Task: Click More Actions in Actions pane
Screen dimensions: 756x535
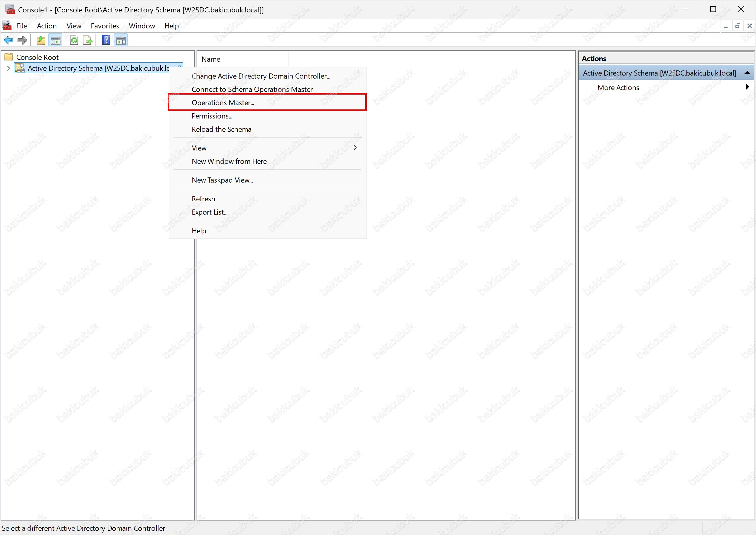Action: (618, 87)
